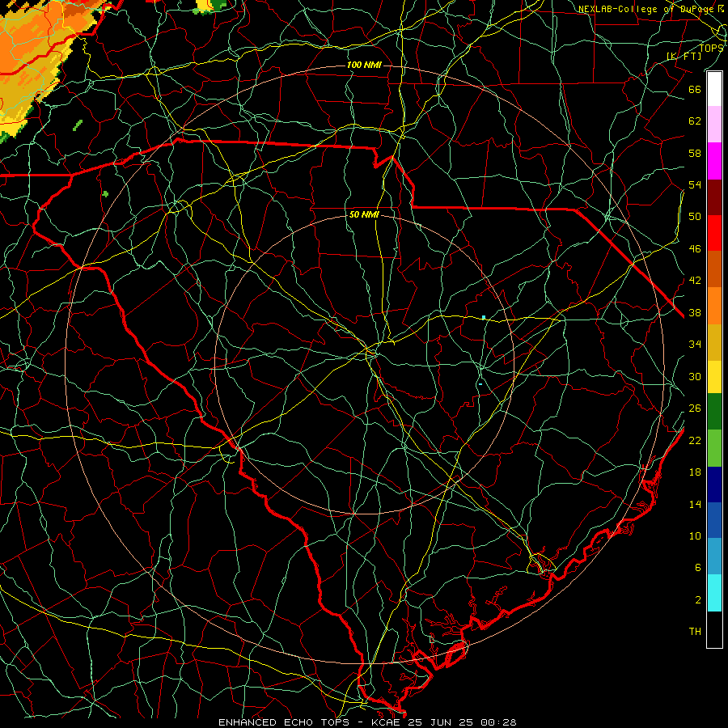Click the [K FT] units label
Viewport: 728px width, 728px height.
point(684,56)
